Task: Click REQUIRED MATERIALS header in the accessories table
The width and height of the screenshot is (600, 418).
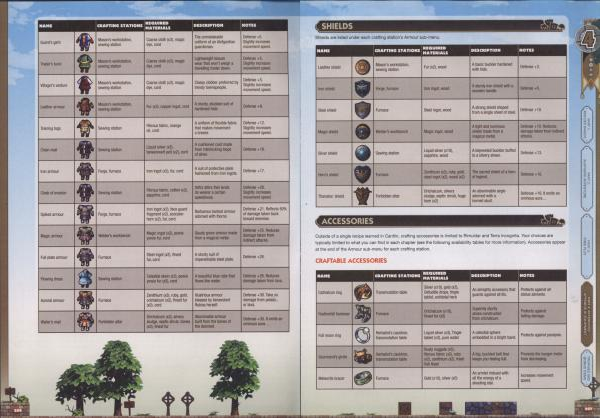Action: point(435,276)
